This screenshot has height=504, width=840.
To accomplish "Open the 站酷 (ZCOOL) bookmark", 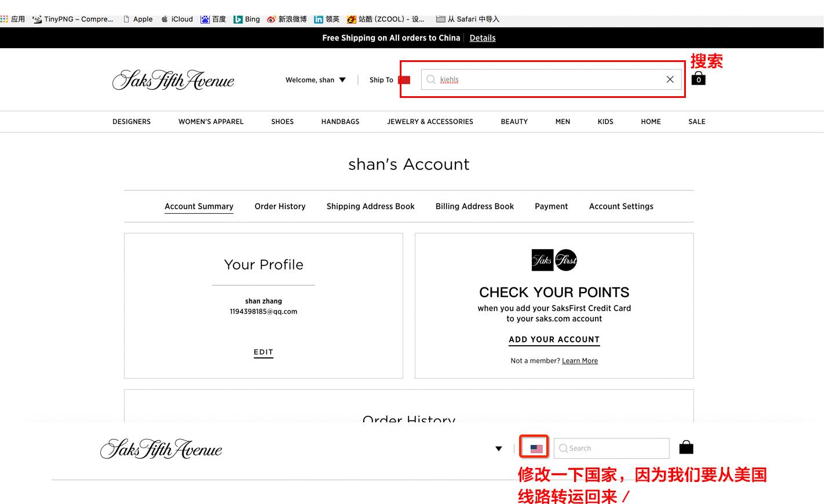I will point(386,19).
